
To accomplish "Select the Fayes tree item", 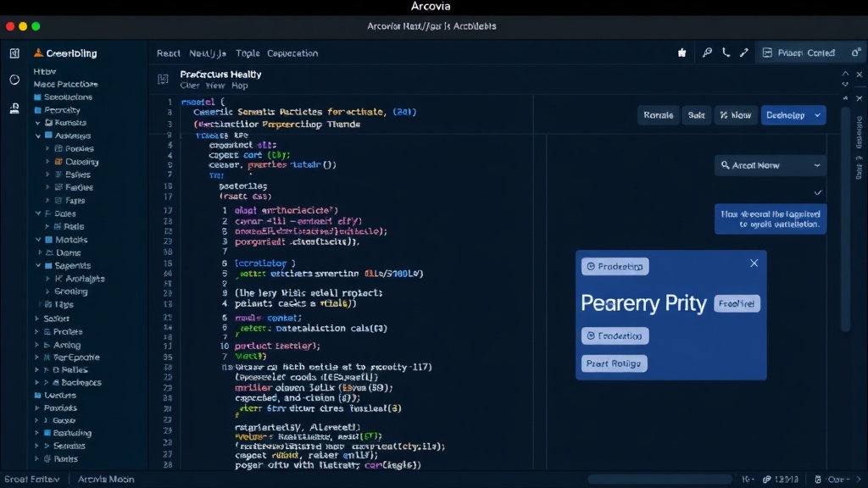I will pos(75,201).
